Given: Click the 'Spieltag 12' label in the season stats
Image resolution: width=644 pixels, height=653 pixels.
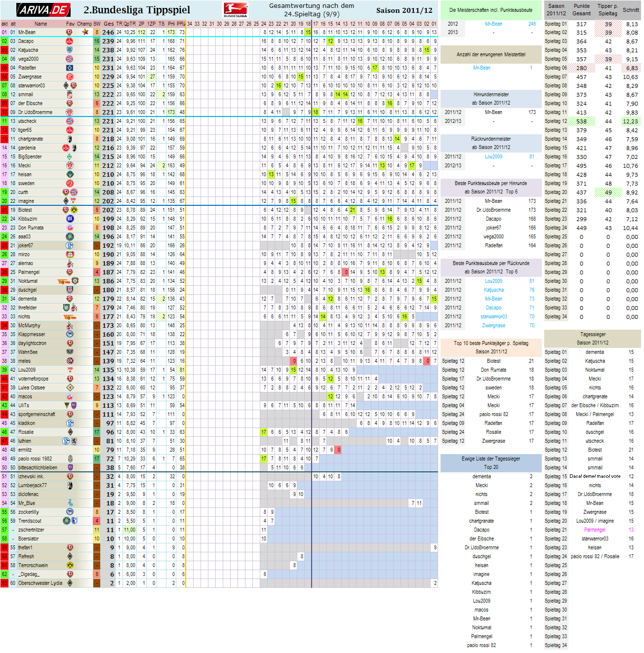Looking at the screenshot, I should pos(556,121).
